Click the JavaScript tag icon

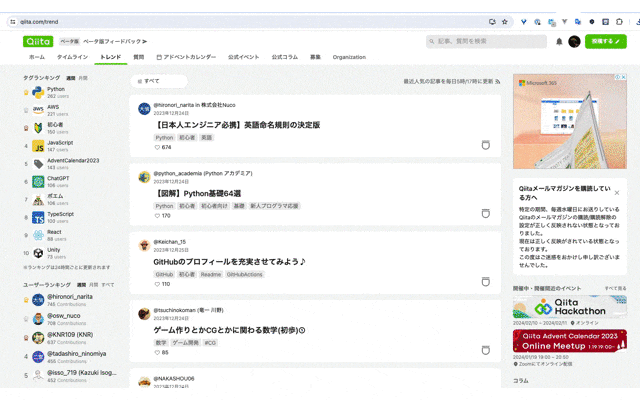point(38,146)
